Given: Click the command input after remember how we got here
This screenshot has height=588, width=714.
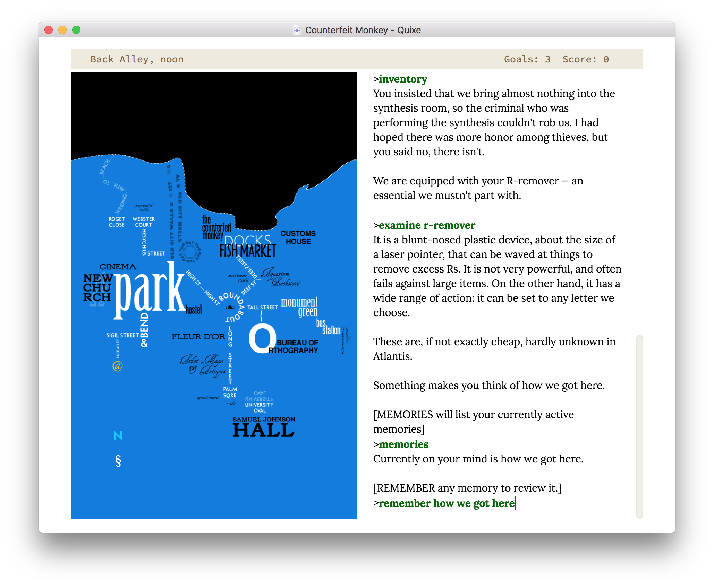Looking at the screenshot, I should (447, 503).
